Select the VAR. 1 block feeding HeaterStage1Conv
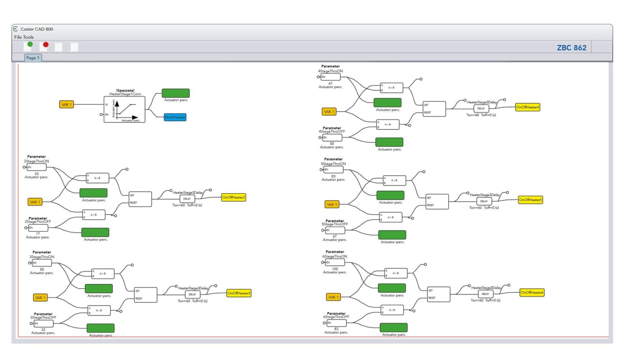Image resolution: width=623 pixels, height=364 pixels. coord(67,105)
